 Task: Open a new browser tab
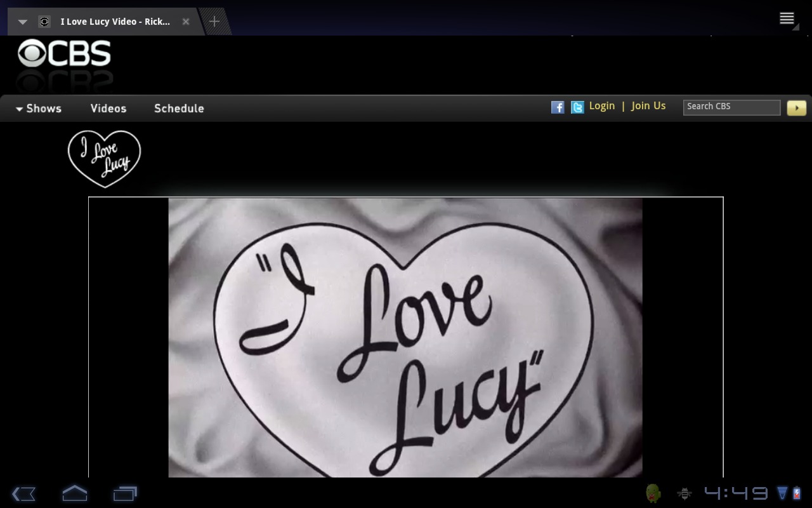click(214, 22)
